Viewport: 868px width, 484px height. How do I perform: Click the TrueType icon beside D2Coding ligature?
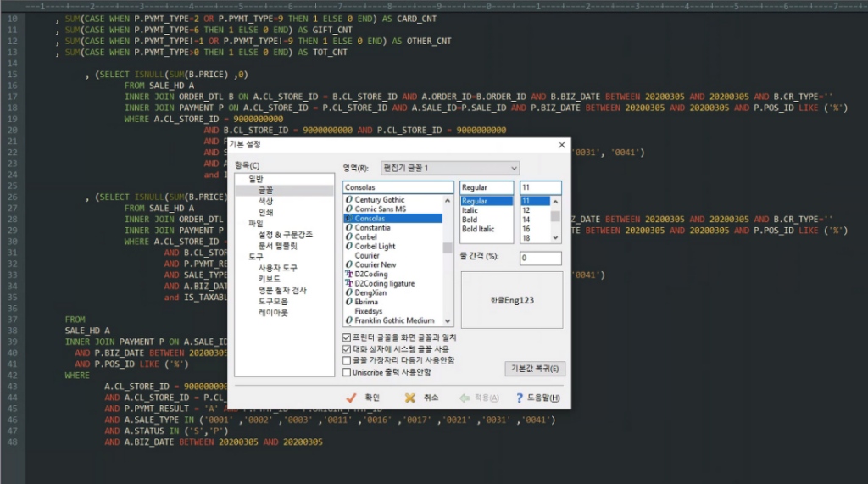coord(348,283)
